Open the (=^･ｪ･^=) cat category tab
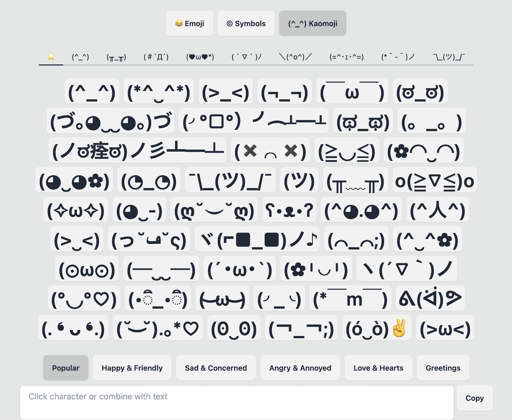This screenshot has height=420, width=512. 346,57
